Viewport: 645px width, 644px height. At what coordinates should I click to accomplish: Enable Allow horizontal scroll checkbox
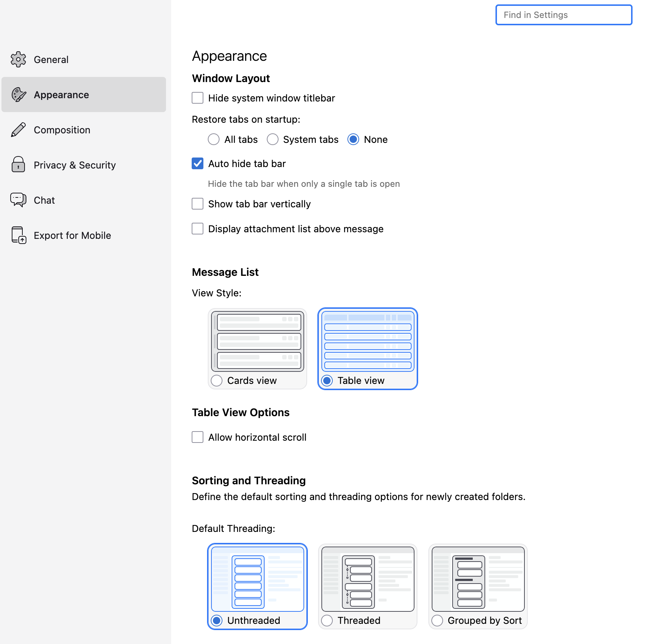(198, 437)
